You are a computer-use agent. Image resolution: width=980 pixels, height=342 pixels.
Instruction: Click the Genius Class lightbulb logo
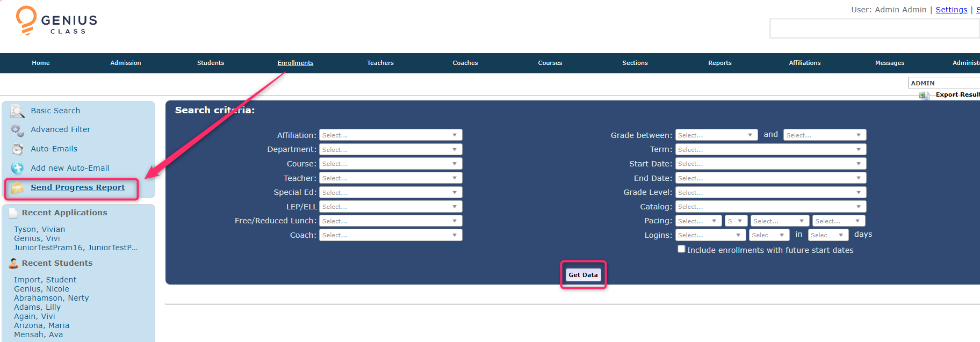pos(26,20)
